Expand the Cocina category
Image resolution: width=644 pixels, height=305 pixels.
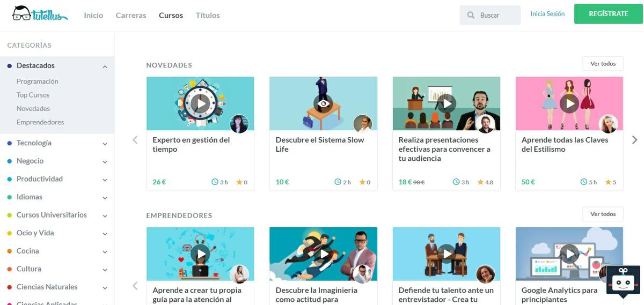(x=105, y=251)
